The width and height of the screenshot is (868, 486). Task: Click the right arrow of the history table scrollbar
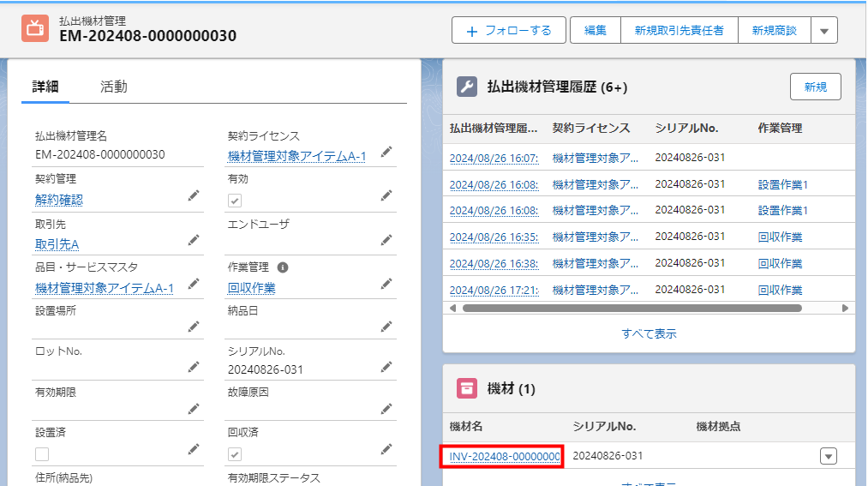tap(845, 308)
